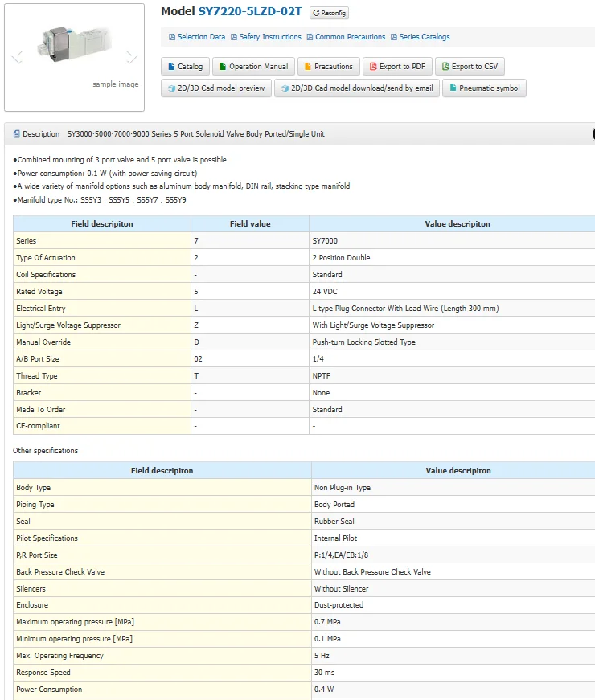Open the Series Catalogs link

(425, 37)
